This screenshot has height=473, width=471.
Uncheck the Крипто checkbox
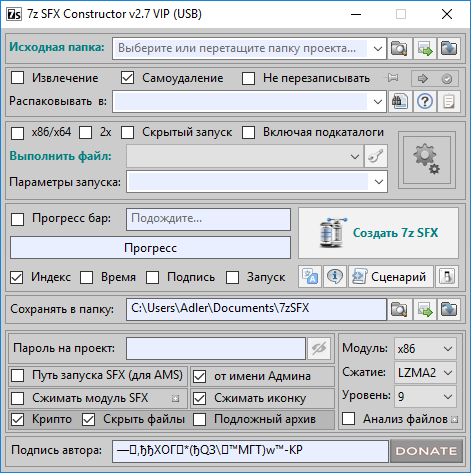point(17,420)
